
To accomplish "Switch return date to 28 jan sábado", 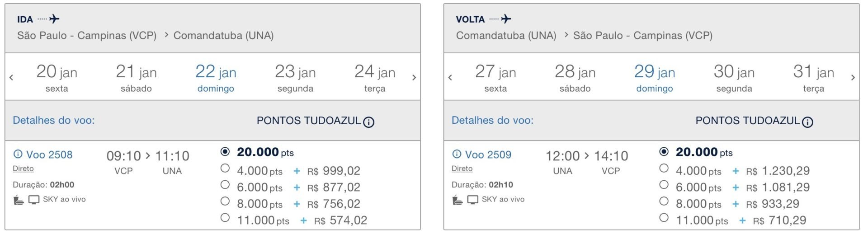I will coord(575,78).
